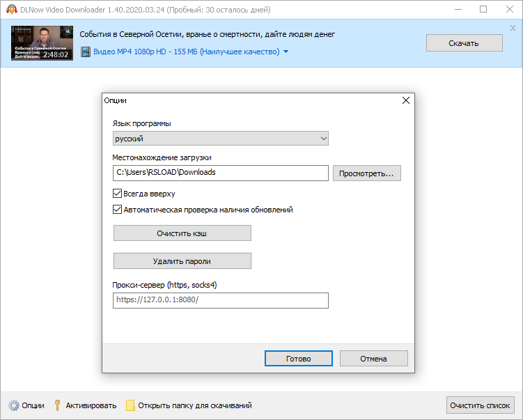Click the Просмотреть... browse button
Viewport: 523px width, 420px height.
pos(366,173)
